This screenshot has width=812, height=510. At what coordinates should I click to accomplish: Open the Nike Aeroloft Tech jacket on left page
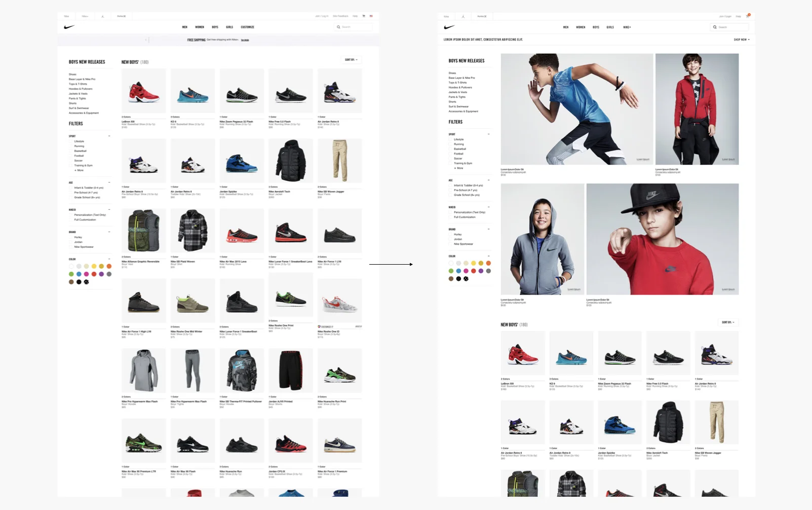(x=291, y=161)
